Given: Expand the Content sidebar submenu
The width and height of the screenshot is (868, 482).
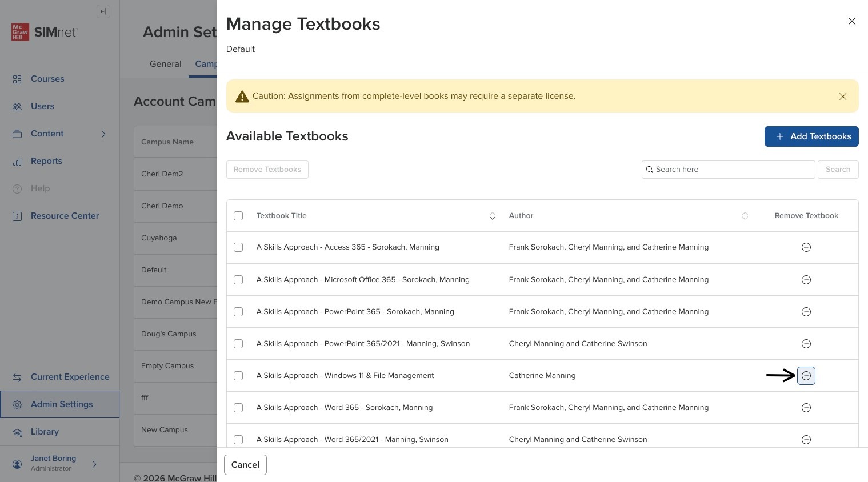Looking at the screenshot, I should [103, 134].
